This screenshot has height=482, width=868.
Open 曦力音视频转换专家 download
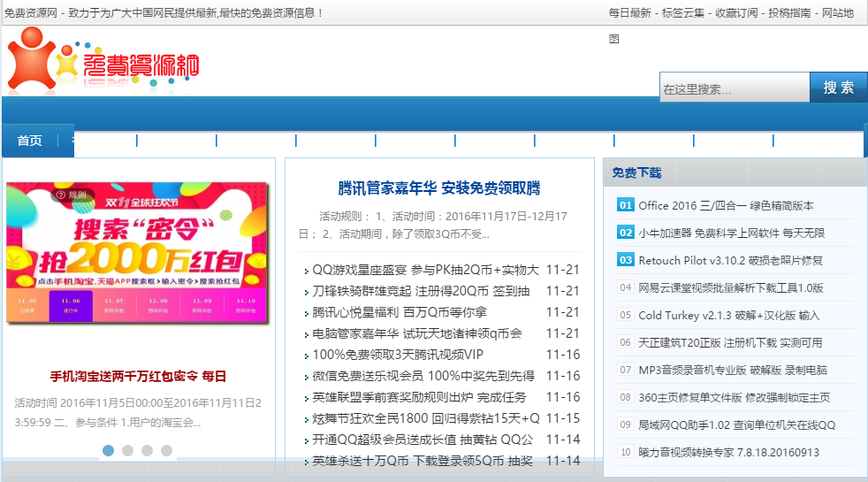[728, 452]
